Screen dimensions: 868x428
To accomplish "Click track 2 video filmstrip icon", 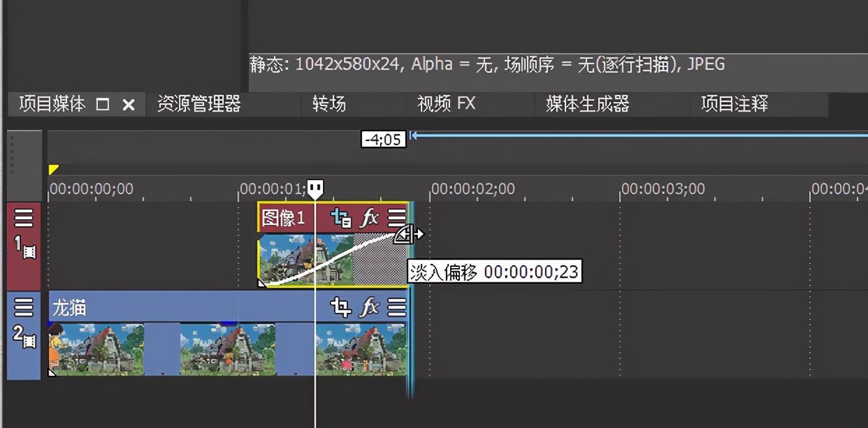I will tap(29, 340).
